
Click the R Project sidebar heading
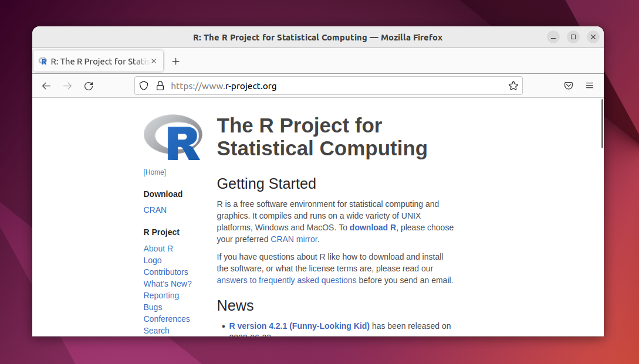tap(161, 232)
